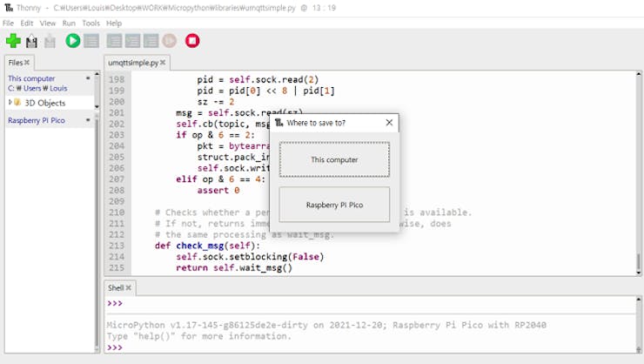Screen dimensions: 644x364
Task: Click the Step over toolbar icon
Action: [x=114, y=41]
